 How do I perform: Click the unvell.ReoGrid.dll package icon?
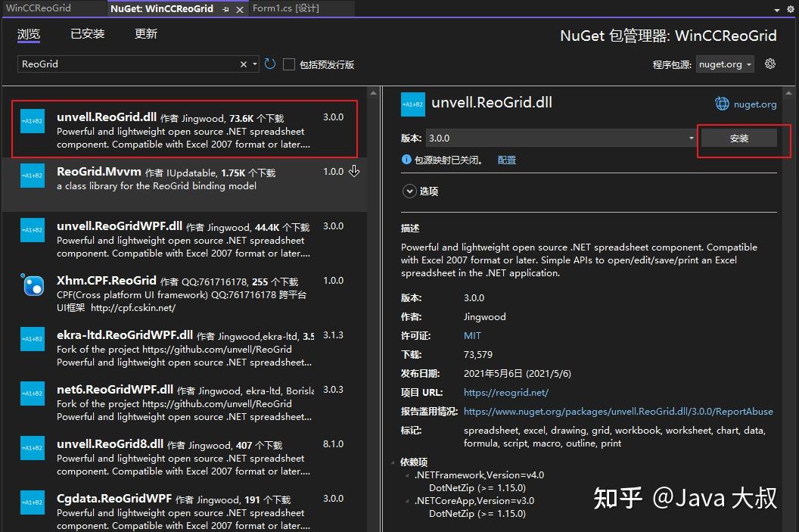click(x=33, y=120)
